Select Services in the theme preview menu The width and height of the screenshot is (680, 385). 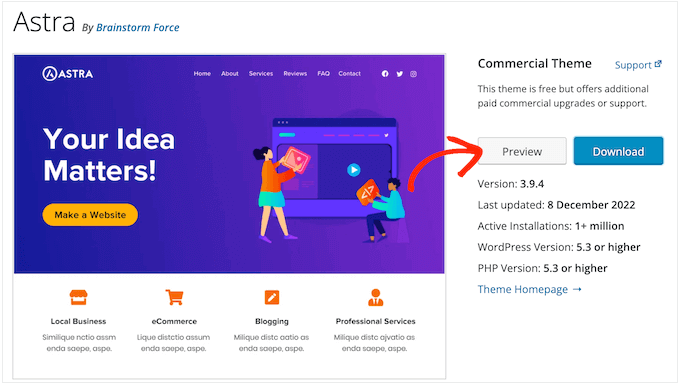point(261,74)
